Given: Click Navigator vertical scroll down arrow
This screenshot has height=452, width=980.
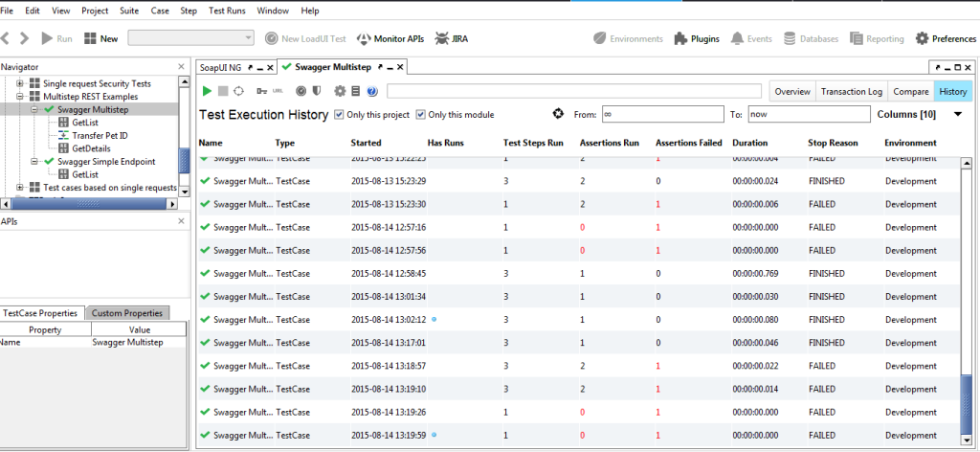Looking at the screenshot, I should tap(184, 191).
